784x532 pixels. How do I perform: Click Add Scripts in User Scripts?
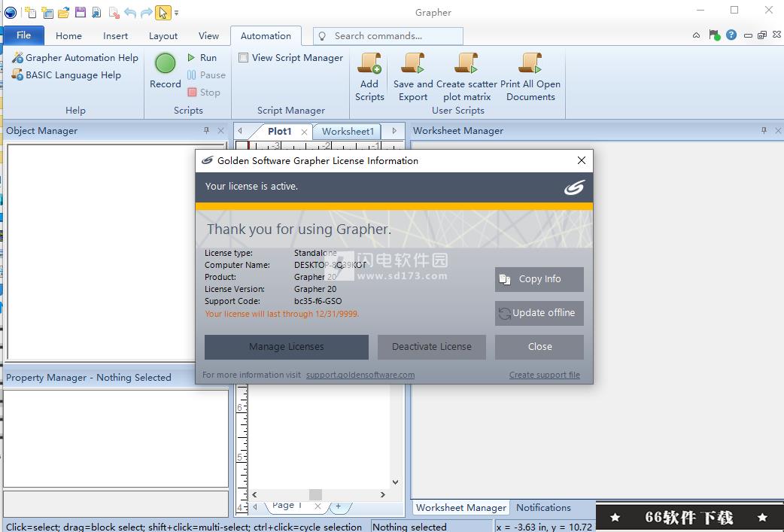point(369,77)
